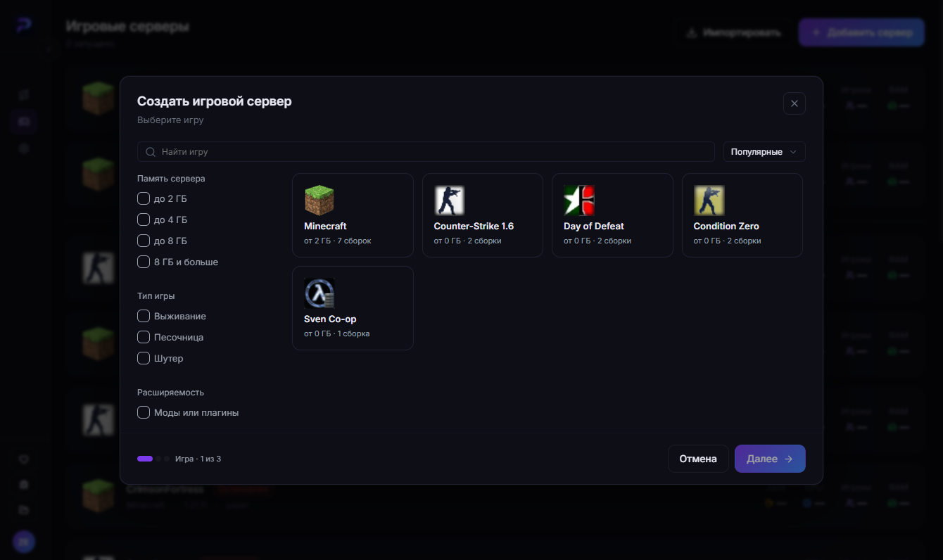Check the Моды или плагины option

(144, 412)
